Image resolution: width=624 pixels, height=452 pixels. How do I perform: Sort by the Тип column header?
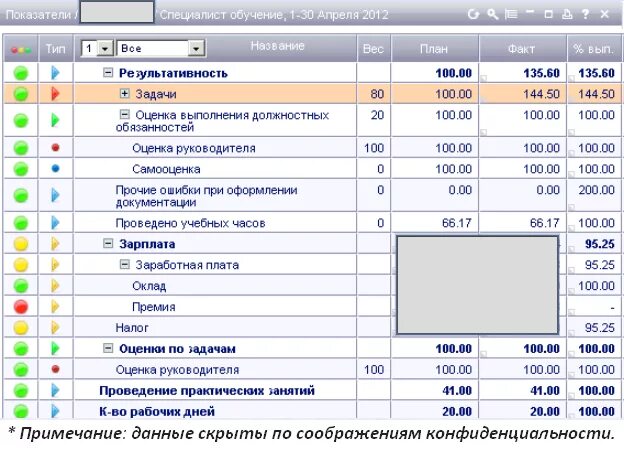55,49
